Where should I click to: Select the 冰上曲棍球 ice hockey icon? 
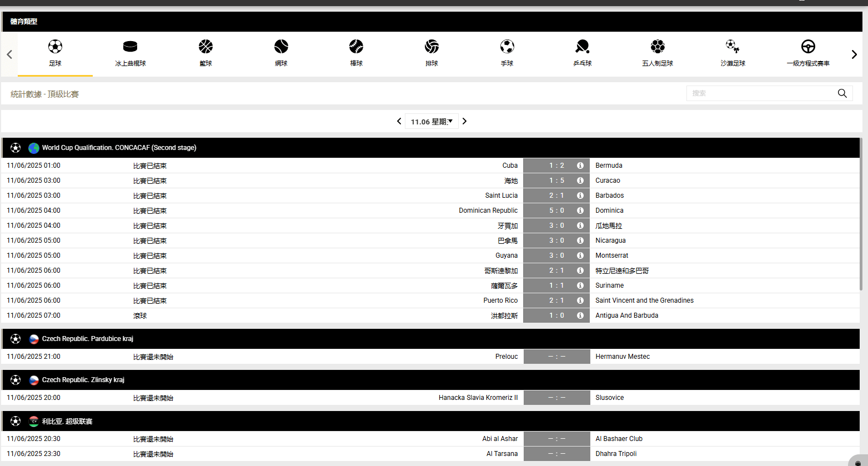130,47
